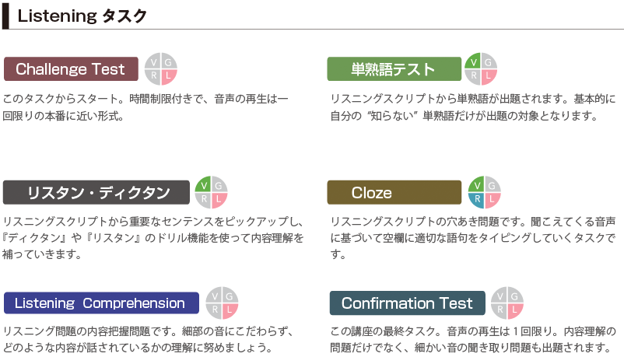Click pink L quadrant in Challenge Test icon
624x364 pixels.
click(169, 76)
